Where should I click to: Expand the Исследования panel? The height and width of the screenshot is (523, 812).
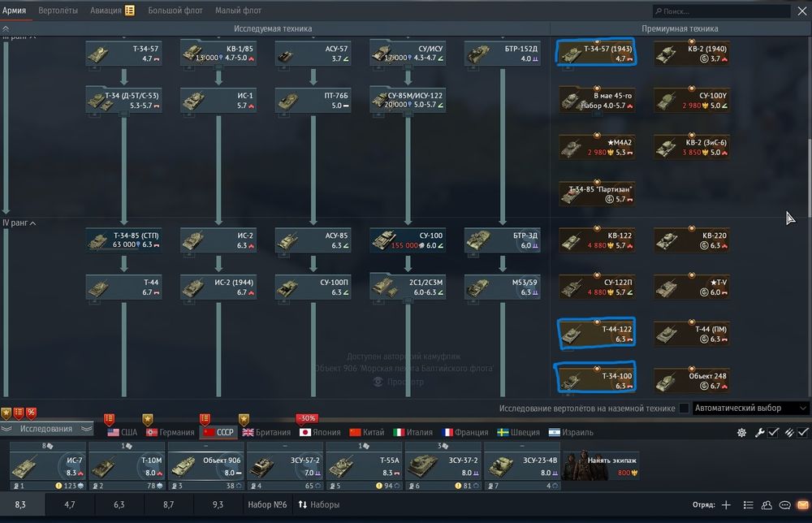tap(46, 429)
